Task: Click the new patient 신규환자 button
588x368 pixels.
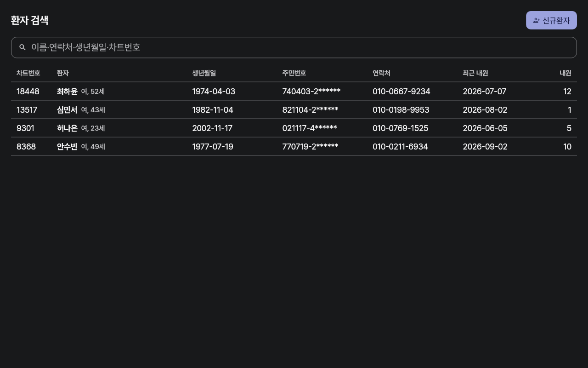Action: click(551, 20)
